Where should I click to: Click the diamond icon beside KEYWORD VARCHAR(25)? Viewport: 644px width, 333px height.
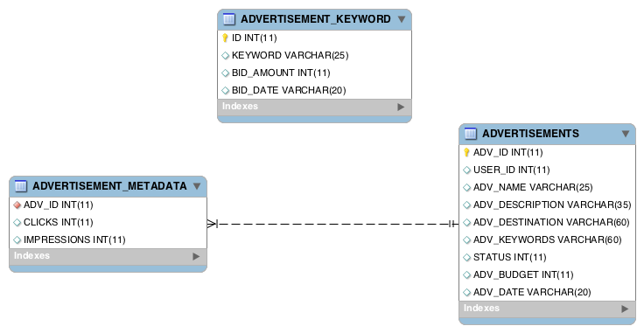pyautogui.click(x=225, y=55)
